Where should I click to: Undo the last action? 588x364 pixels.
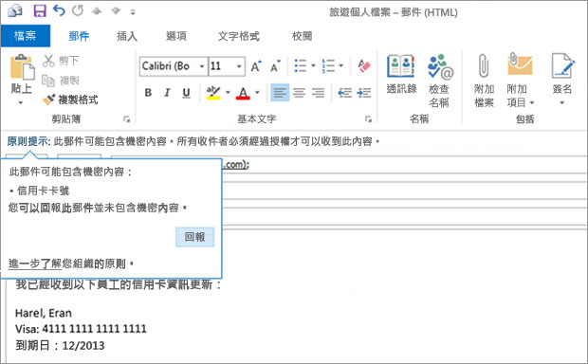point(59,10)
